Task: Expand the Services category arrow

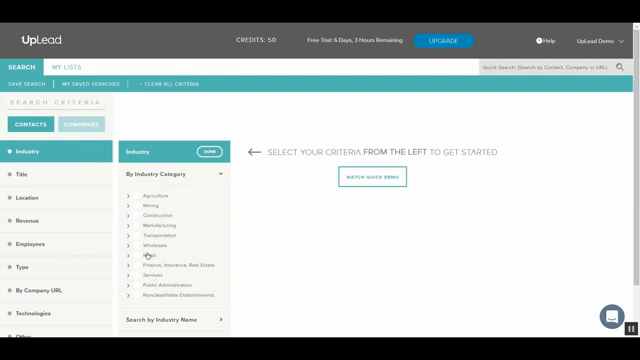Action: click(x=128, y=276)
